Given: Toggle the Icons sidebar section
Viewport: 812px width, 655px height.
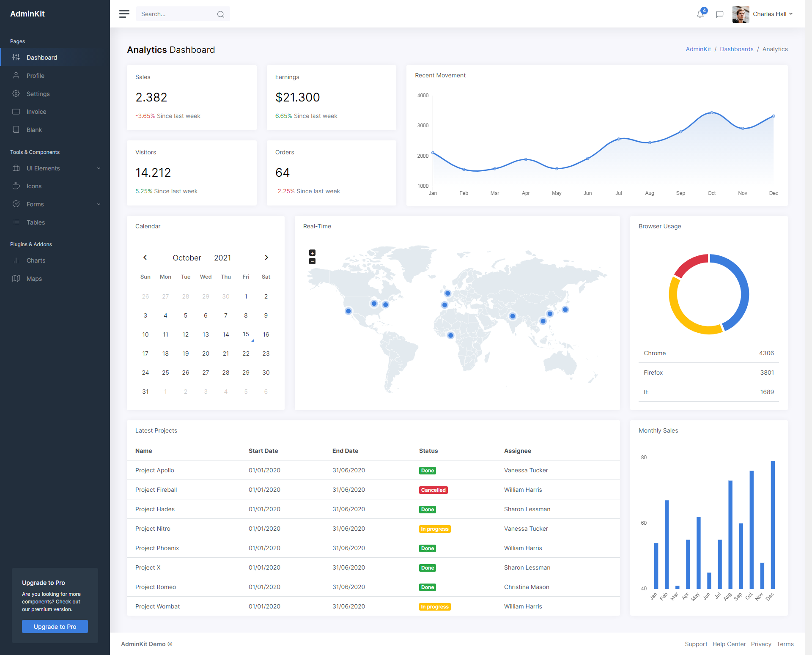Looking at the screenshot, I should [x=33, y=186].
